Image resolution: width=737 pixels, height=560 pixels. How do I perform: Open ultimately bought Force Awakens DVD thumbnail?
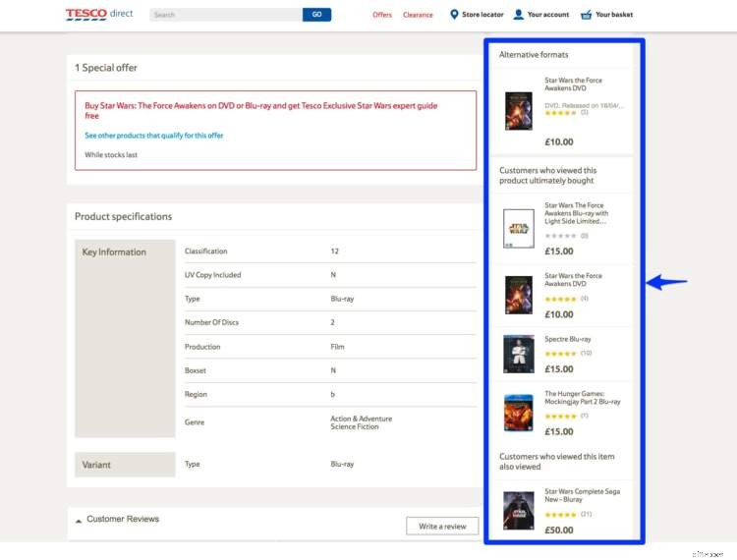point(519,295)
